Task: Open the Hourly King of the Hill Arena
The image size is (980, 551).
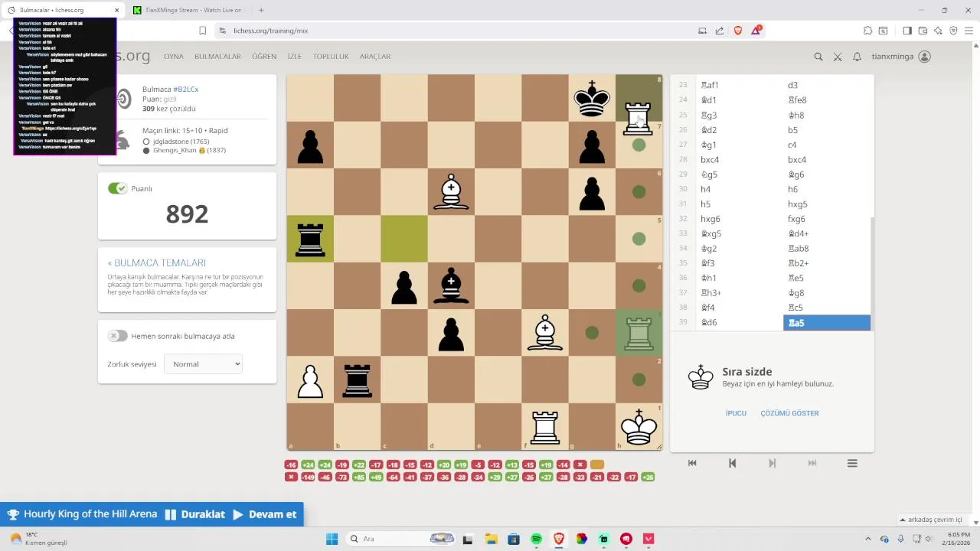Action: (x=83, y=514)
